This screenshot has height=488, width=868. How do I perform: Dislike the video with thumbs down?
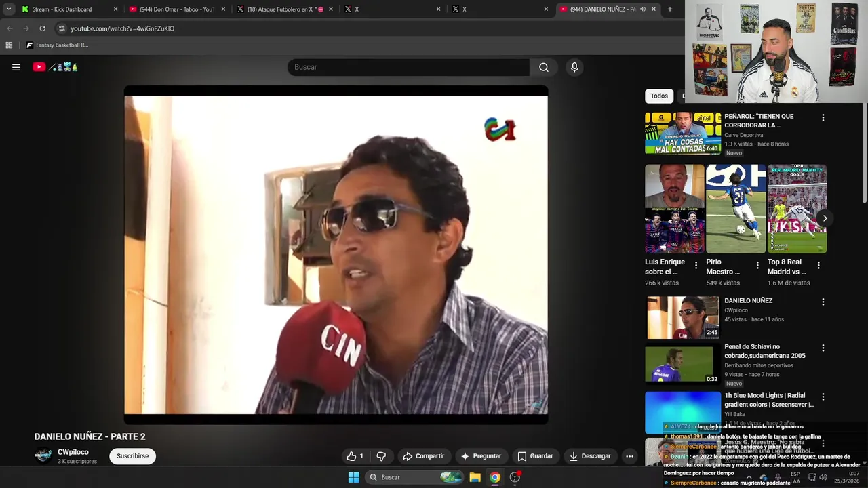pyautogui.click(x=381, y=456)
